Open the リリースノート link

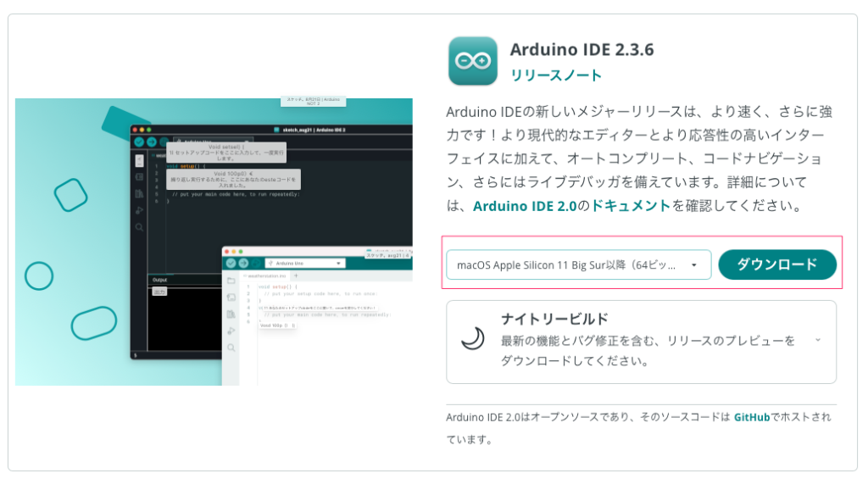(x=555, y=75)
